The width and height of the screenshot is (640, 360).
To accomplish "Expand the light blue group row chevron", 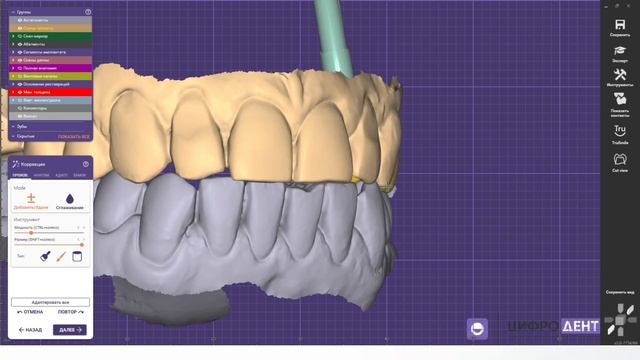I will point(13,100).
